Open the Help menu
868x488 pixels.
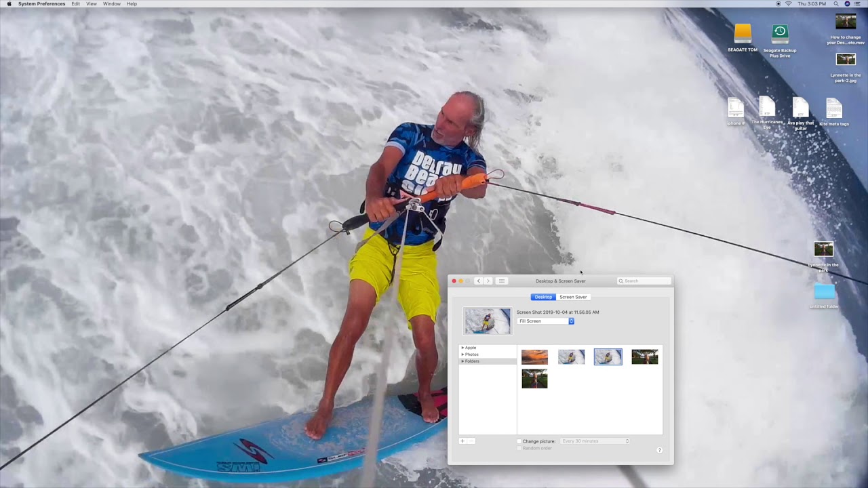[x=132, y=3]
